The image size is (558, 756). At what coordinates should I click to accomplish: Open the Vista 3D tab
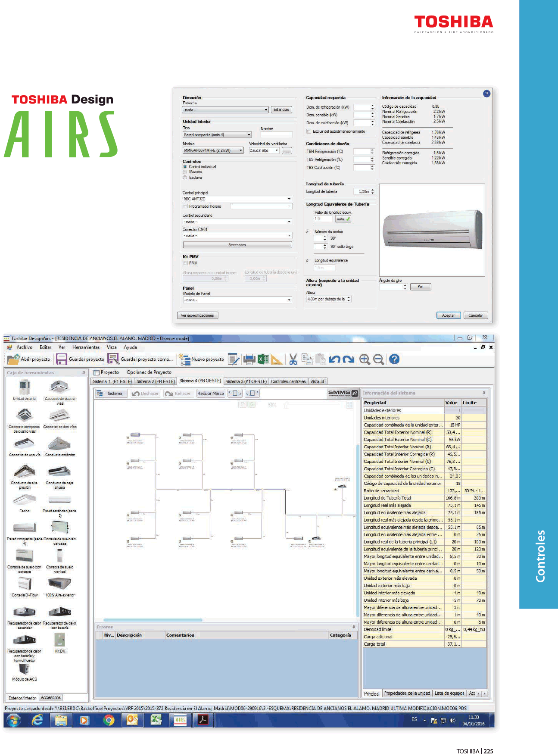318,381
